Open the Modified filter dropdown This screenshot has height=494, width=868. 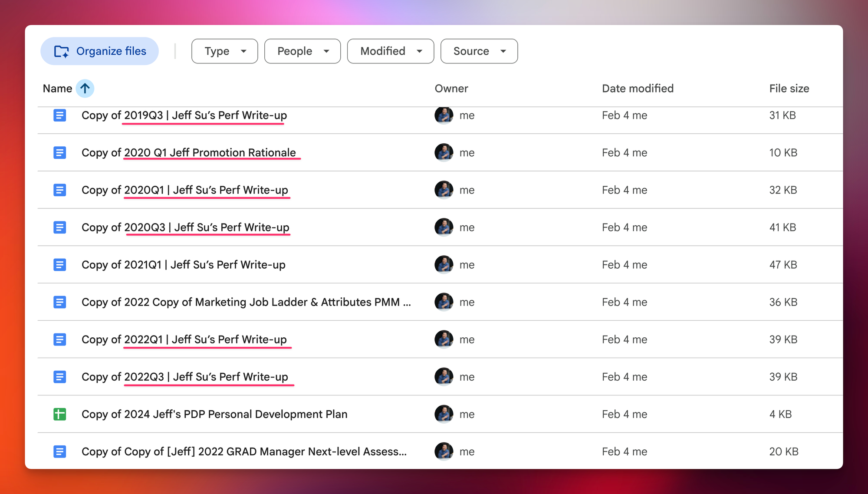point(390,51)
